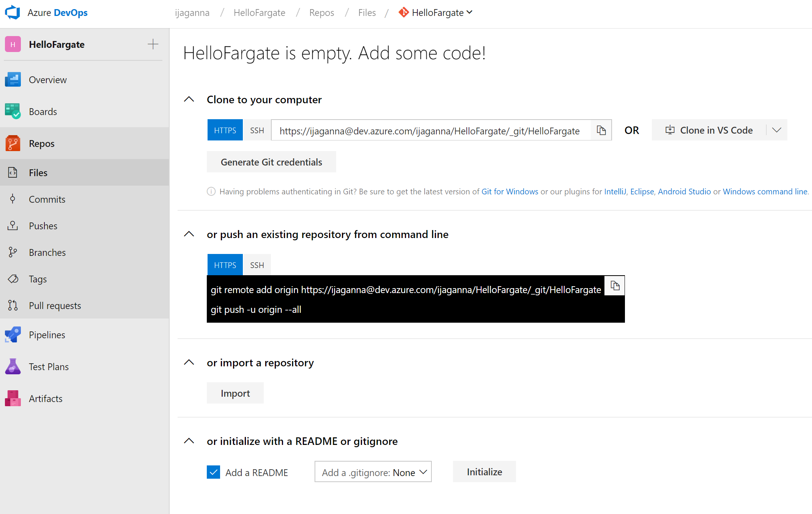812x514 pixels.
Task: Collapse the Clone to your computer section
Action: 189,99
